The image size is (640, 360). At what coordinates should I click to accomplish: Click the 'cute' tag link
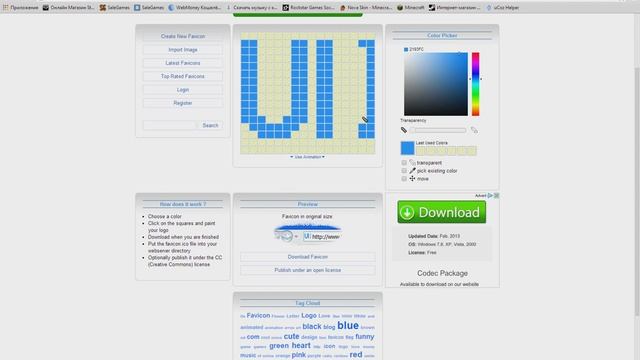click(291, 336)
